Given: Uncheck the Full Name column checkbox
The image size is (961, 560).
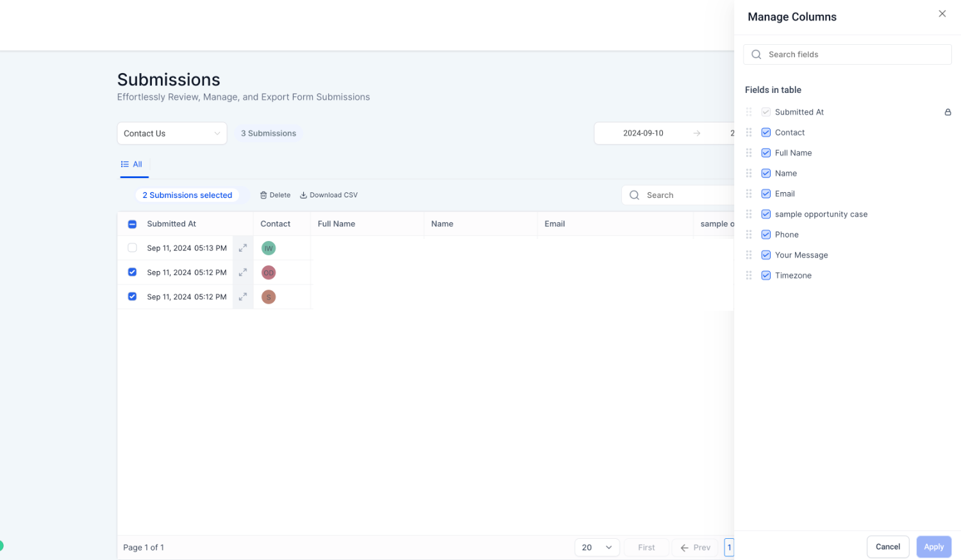Looking at the screenshot, I should 765,153.
